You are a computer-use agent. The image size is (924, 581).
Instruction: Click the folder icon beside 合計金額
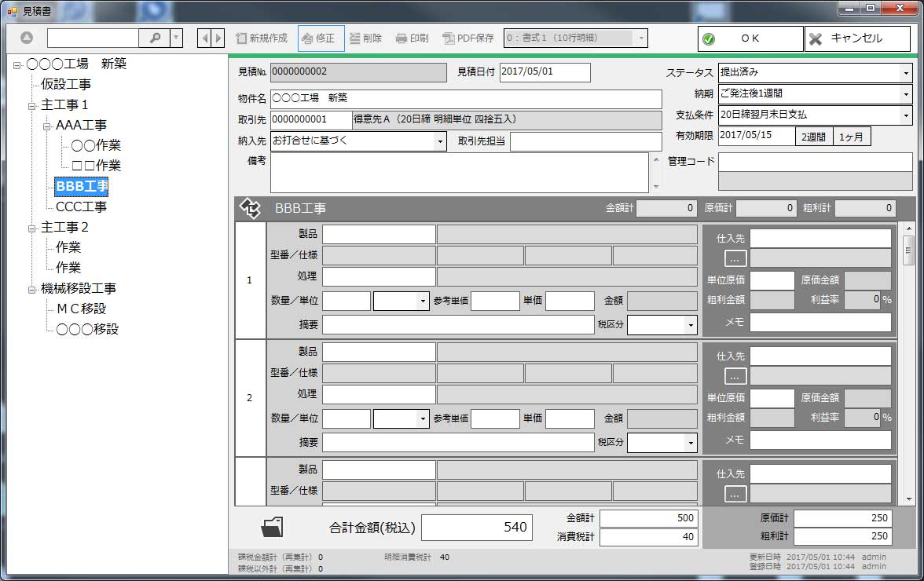272,526
